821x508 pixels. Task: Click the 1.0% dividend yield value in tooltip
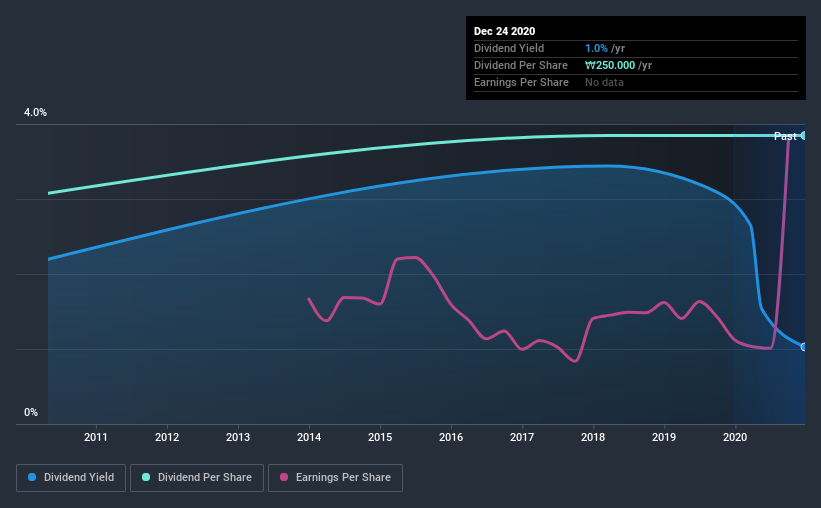click(596, 48)
